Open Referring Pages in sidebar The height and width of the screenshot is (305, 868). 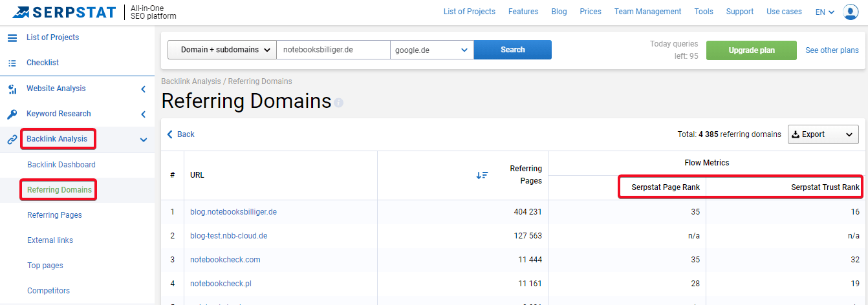pos(54,215)
